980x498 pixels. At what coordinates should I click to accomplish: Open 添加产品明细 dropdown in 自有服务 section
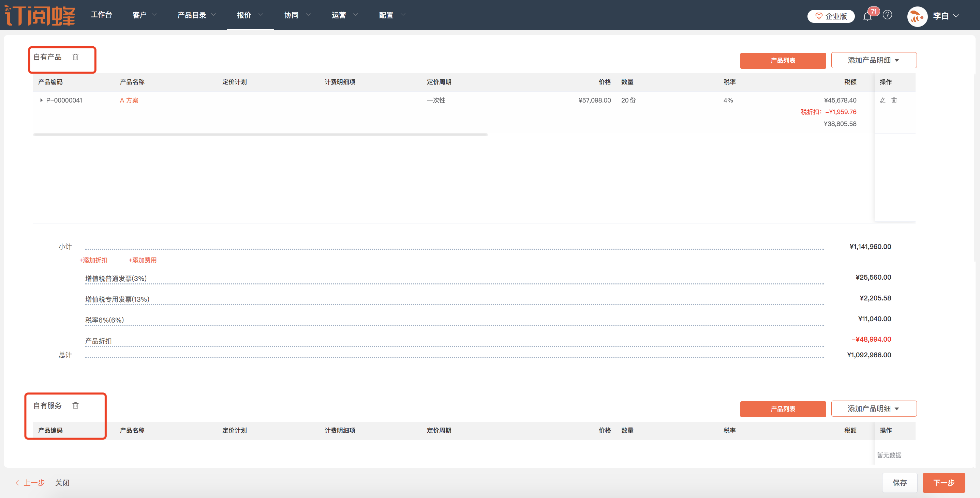874,409
